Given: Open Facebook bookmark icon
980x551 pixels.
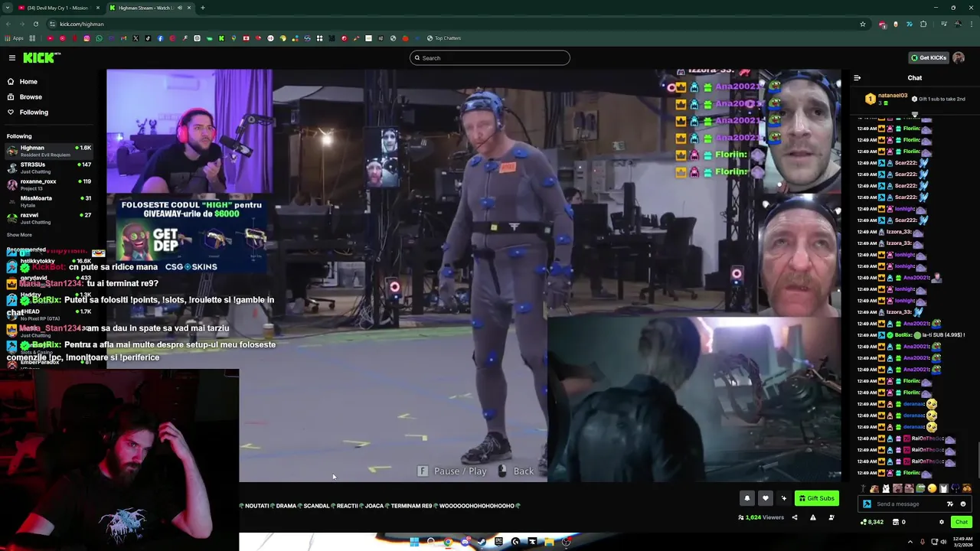Looking at the screenshot, I should click(160, 38).
